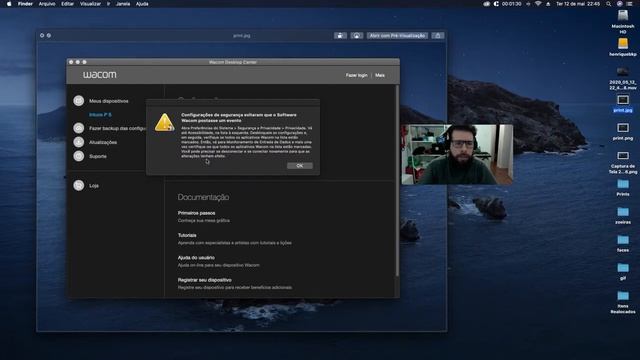Open Loja label in sidebar
Viewport: 640px width, 360px height.
94,186
